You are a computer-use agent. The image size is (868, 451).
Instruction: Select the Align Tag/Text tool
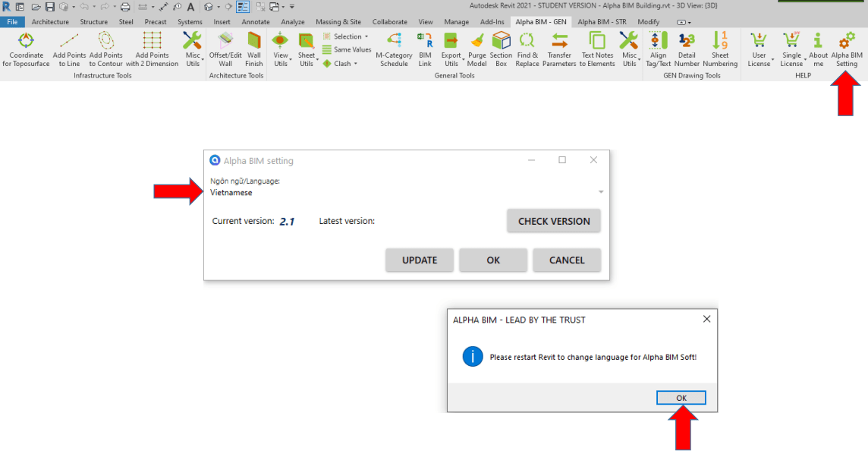[658, 49]
